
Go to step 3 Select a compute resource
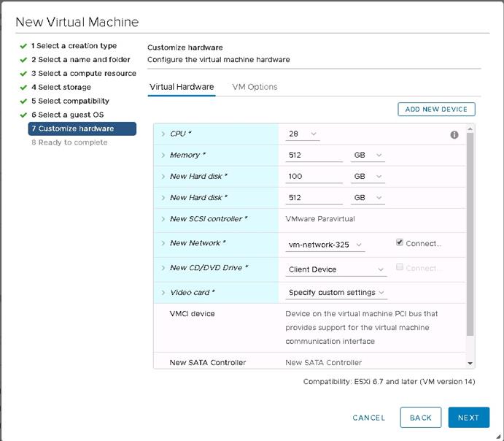[x=84, y=74]
